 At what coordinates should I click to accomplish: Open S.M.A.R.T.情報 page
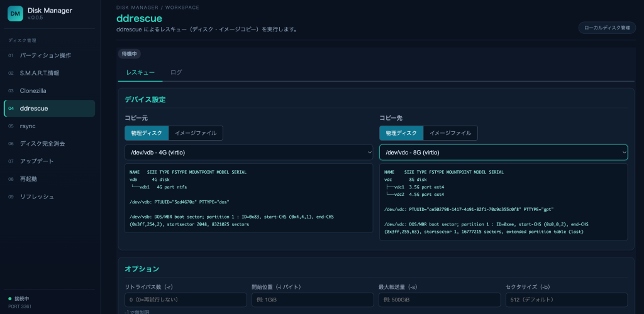49,73
